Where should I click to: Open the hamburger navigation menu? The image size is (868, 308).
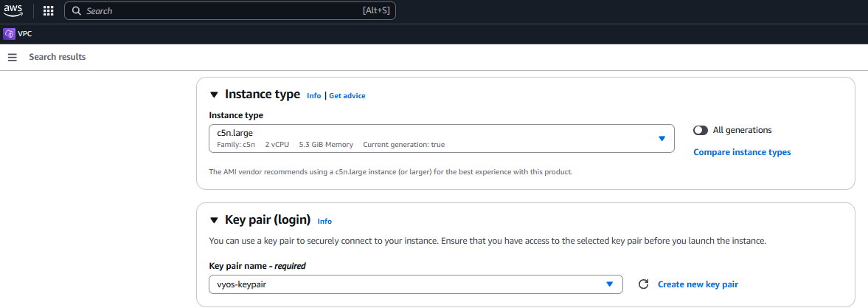pyautogui.click(x=12, y=58)
